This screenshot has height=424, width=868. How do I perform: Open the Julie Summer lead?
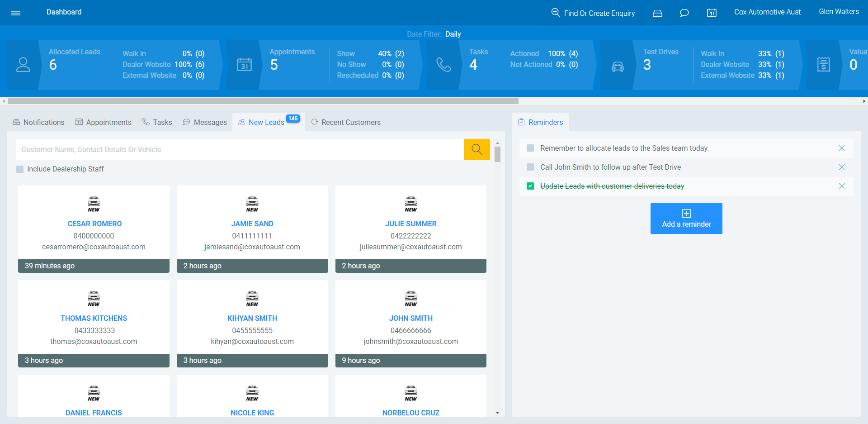click(411, 224)
